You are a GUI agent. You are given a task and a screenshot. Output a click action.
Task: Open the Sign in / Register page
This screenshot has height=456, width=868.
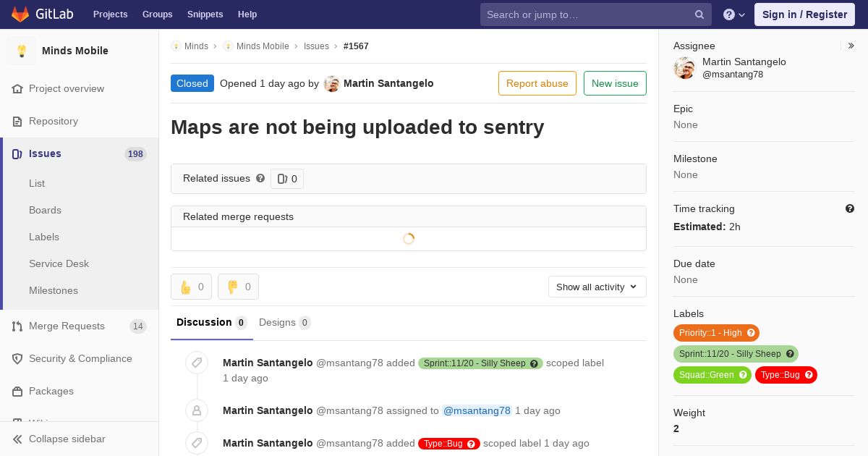804,14
